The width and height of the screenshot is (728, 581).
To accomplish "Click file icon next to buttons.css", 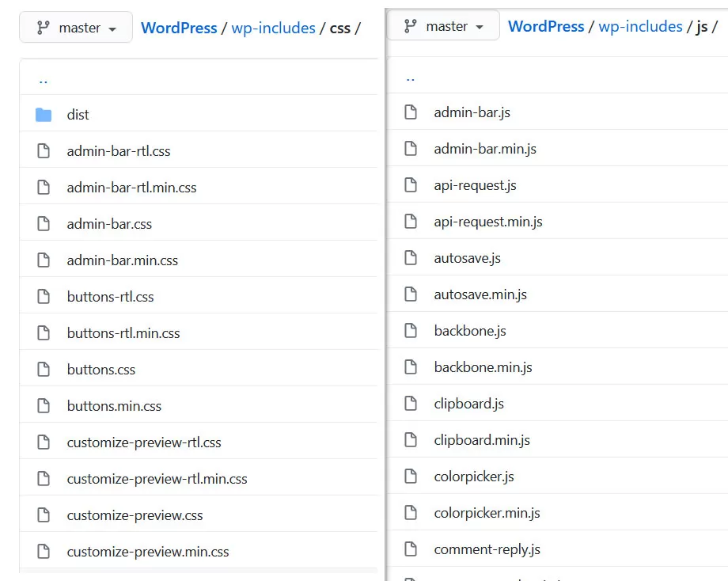I will 44,370.
